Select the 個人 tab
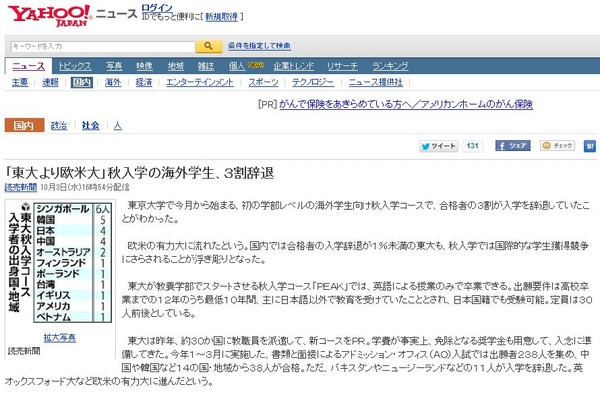Image resolution: width=600 pixels, height=393 pixels. coord(237,66)
